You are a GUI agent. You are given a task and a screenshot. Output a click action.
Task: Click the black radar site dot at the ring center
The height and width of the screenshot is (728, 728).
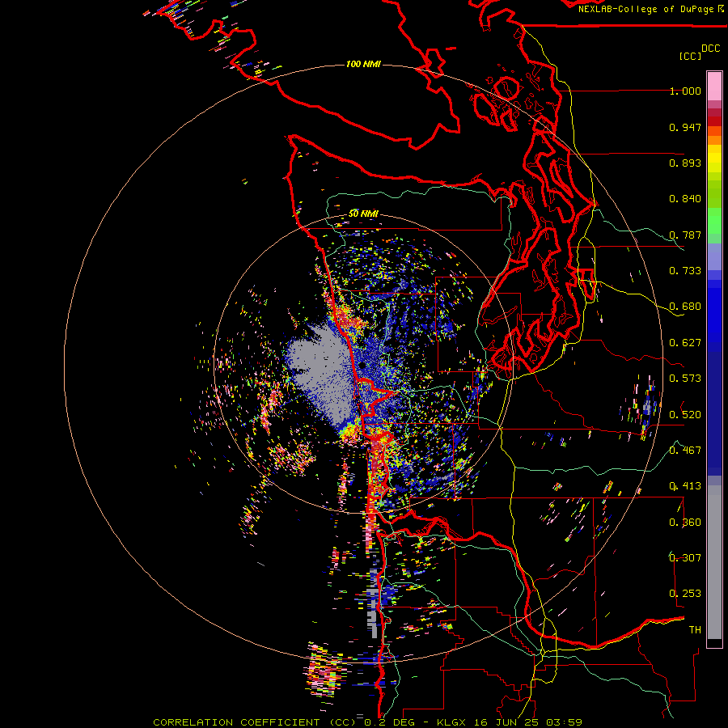tap(362, 366)
